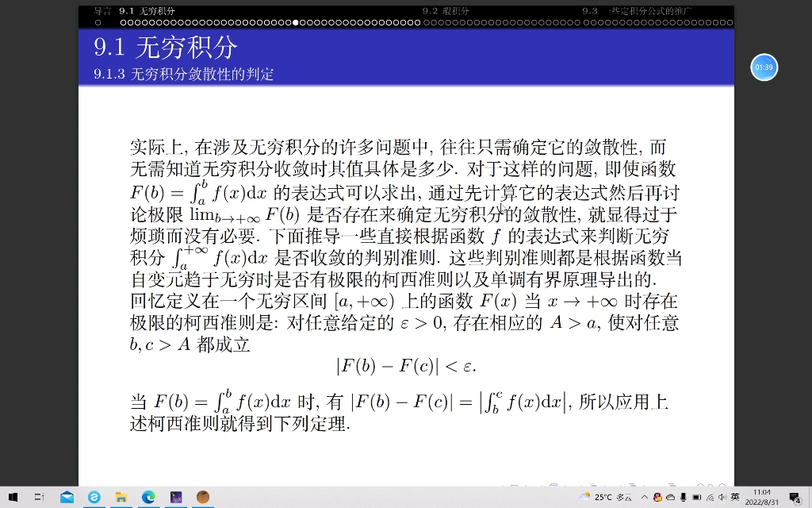
Task: Open the Windows Start menu
Action: click(x=13, y=496)
